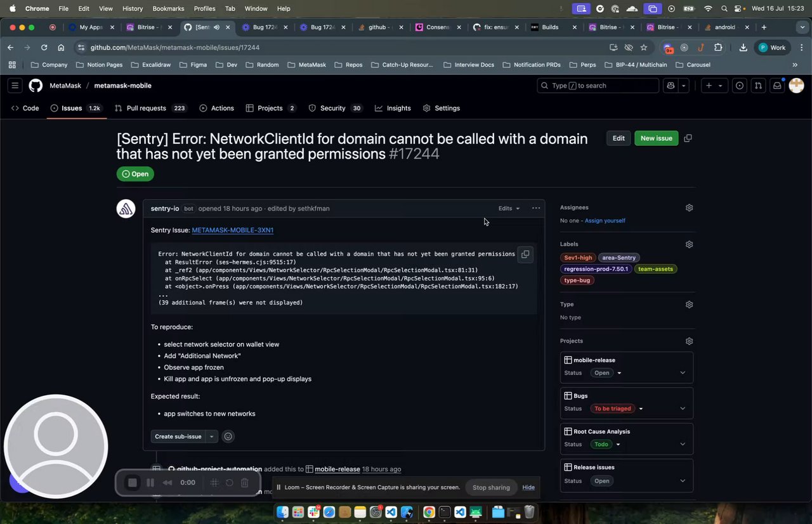Image resolution: width=812 pixels, height=524 pixels.
Task: Open the Copilot chat icon
Action: pos(671,86)
